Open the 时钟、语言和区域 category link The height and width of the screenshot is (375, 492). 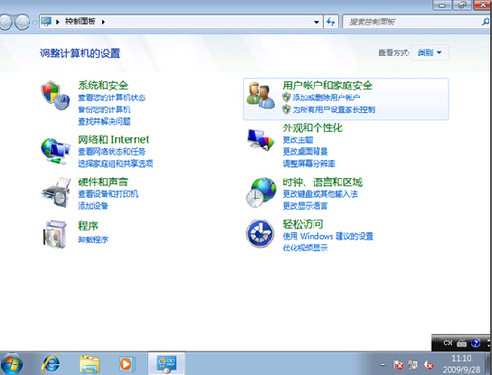(x=323, y=182)
